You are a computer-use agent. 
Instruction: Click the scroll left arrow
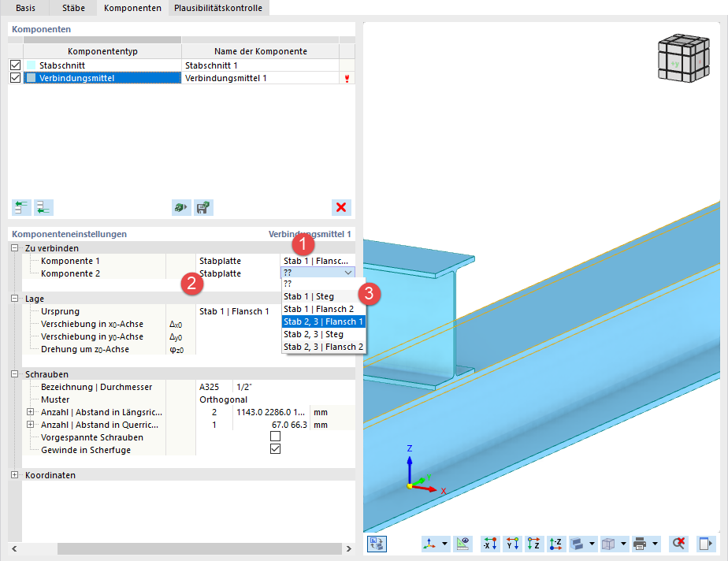[x=14, y=548]
